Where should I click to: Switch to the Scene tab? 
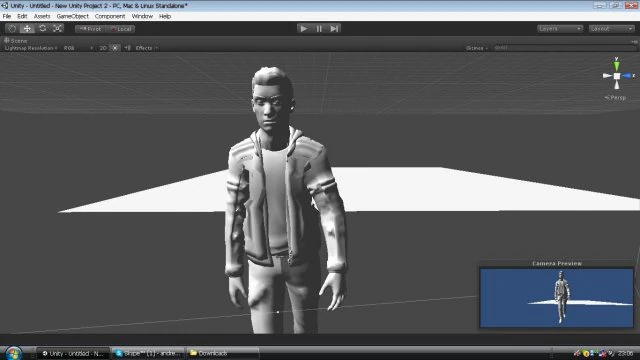point(16,41)
